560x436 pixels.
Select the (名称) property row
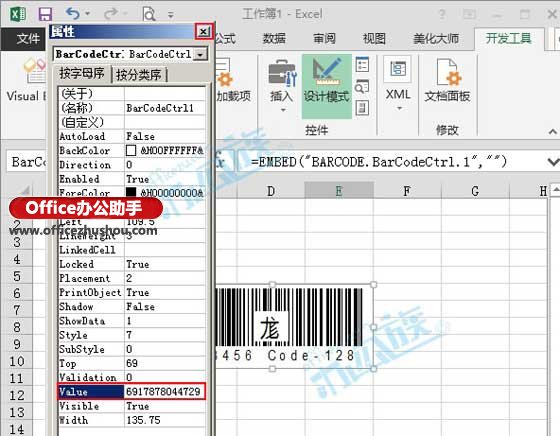pyautogui.click(x=132, y=108)
